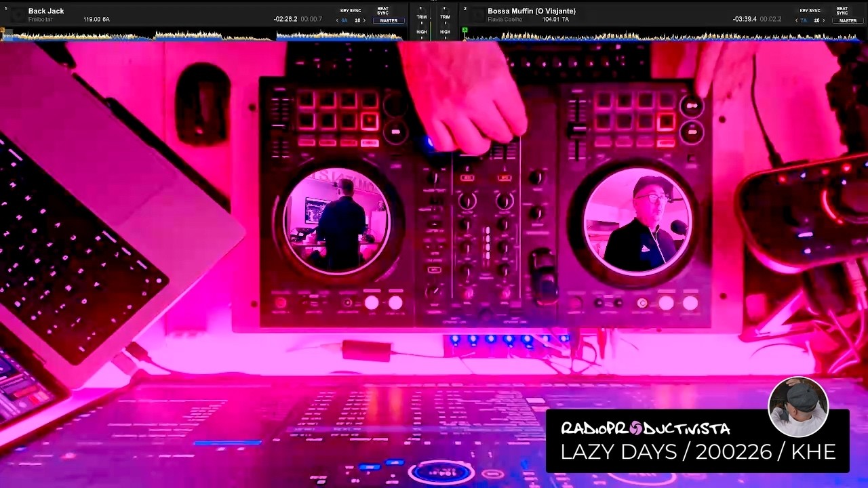
Task: Click track title Bossa Muffin (O Viajante)
Action: [532, 11]
